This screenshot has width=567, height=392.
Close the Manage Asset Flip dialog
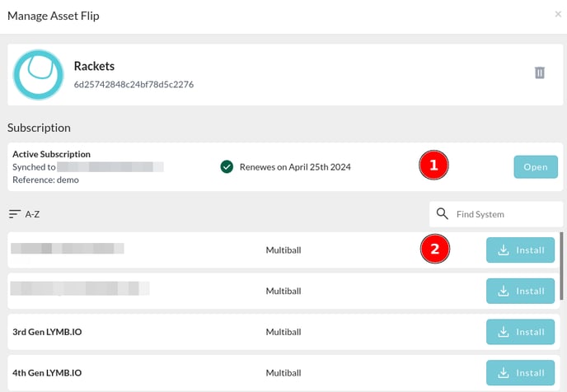[558, 14]
